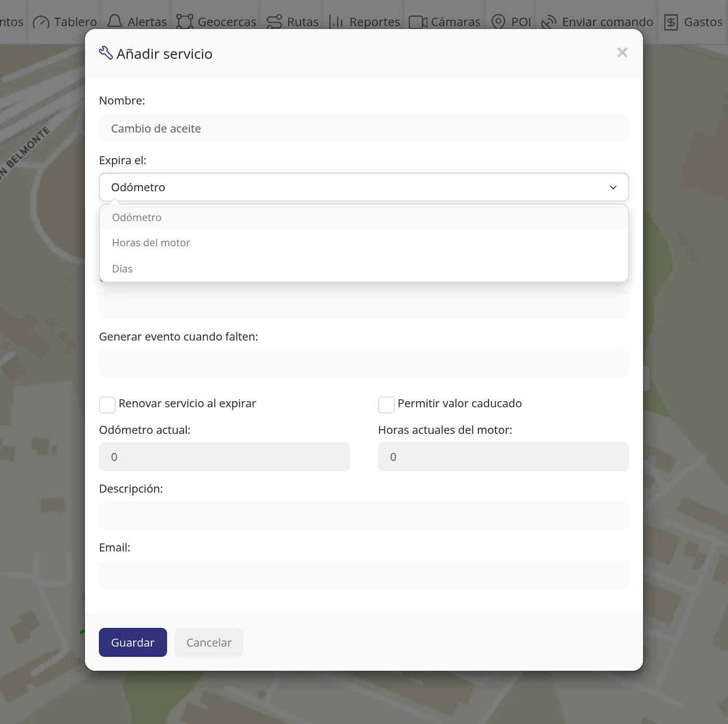Enable Renovar servicio al expirar checkbox
This screenshot has height=724, width=728.
pyautogui.click(x=107, y=404)
